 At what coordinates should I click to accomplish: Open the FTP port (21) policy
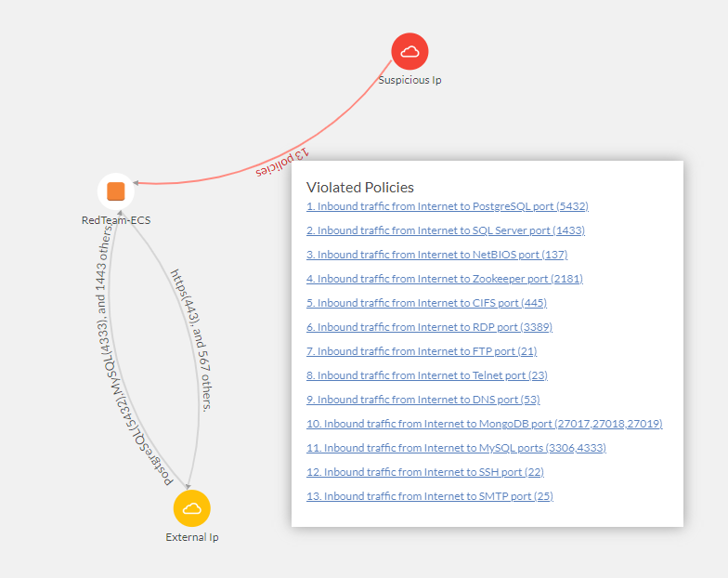pyautogui.click(x=421, y=351)
